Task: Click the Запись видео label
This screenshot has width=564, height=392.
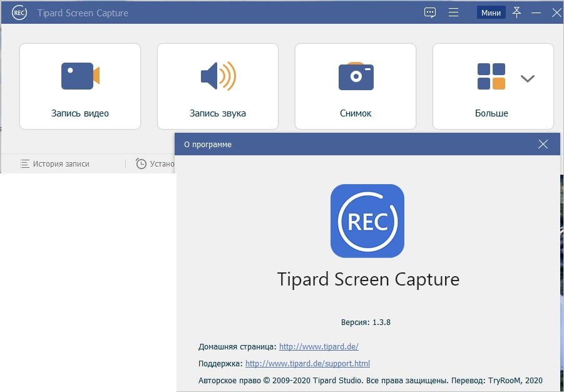Action: (x=80, y=113)
